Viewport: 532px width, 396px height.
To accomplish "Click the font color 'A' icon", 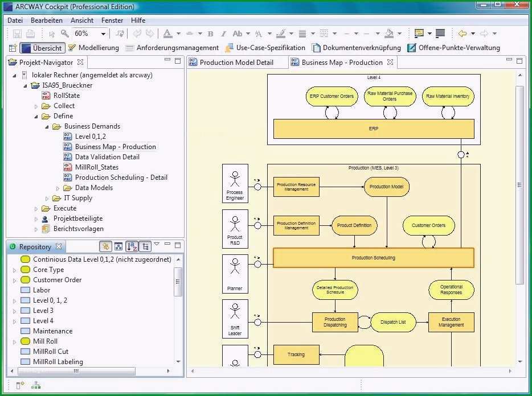I will pyautogui.click(x=167, y=33).
